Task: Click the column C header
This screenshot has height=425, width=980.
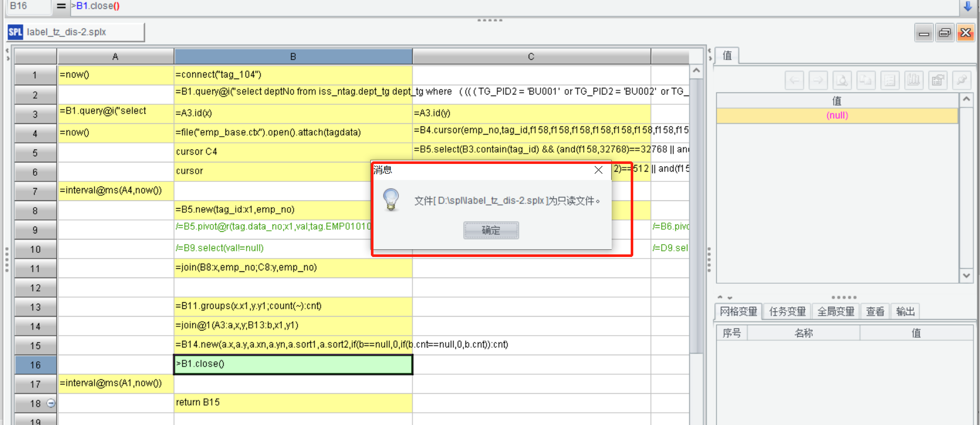Action: [531, 57]
